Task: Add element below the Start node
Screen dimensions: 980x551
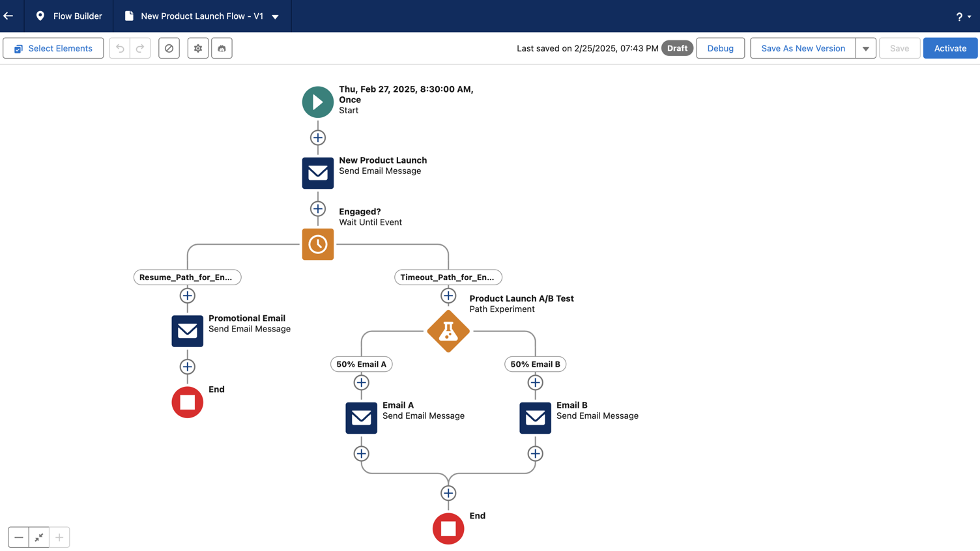Action: [318, 138]
